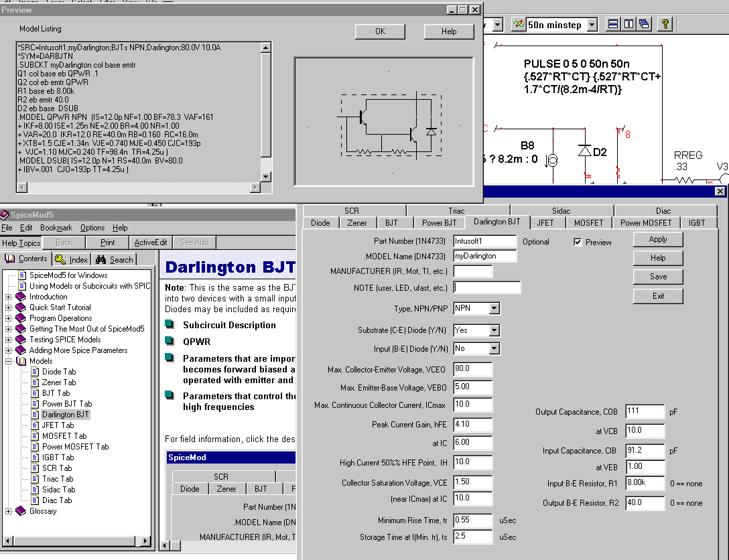This screenshot has height=560, width=729.
Task: Toggle the Preview checkbox
Action: [x=578, y=242]
